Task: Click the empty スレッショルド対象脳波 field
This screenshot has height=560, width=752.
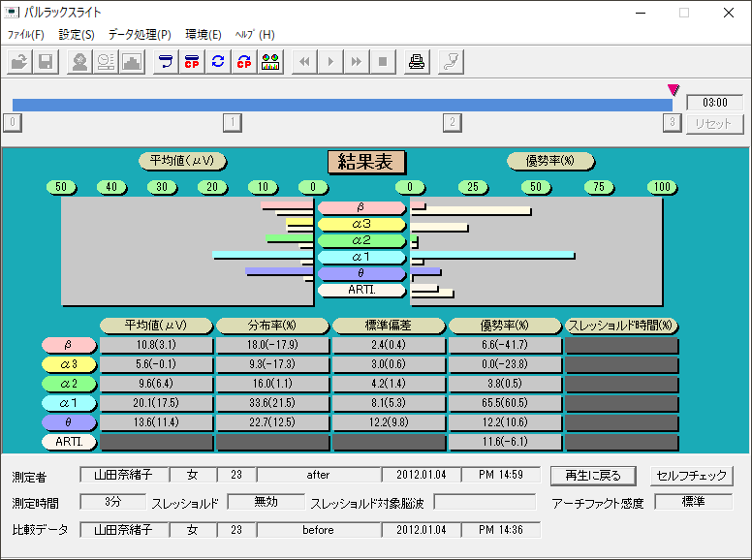Action: [485, 502]
